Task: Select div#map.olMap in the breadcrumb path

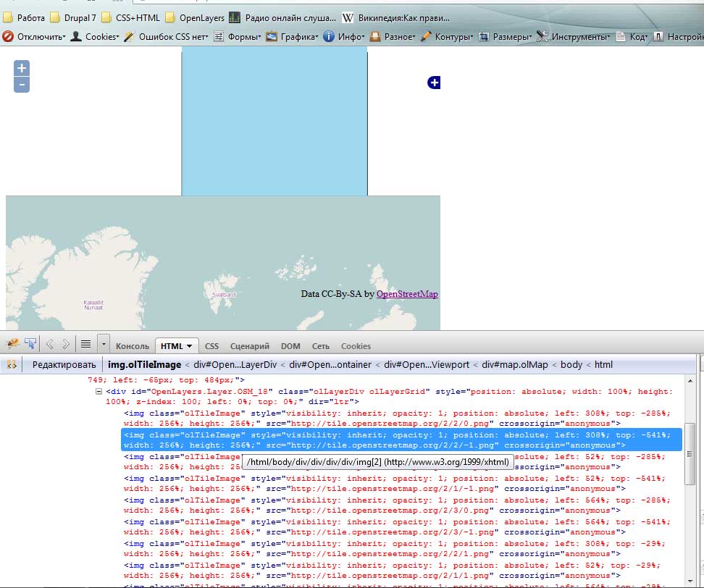Action: click(515, 364)
